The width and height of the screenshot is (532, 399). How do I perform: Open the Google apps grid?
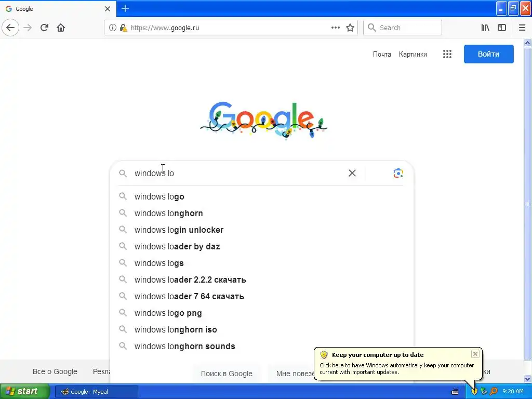pyautogui.click(x=447, y=54)
